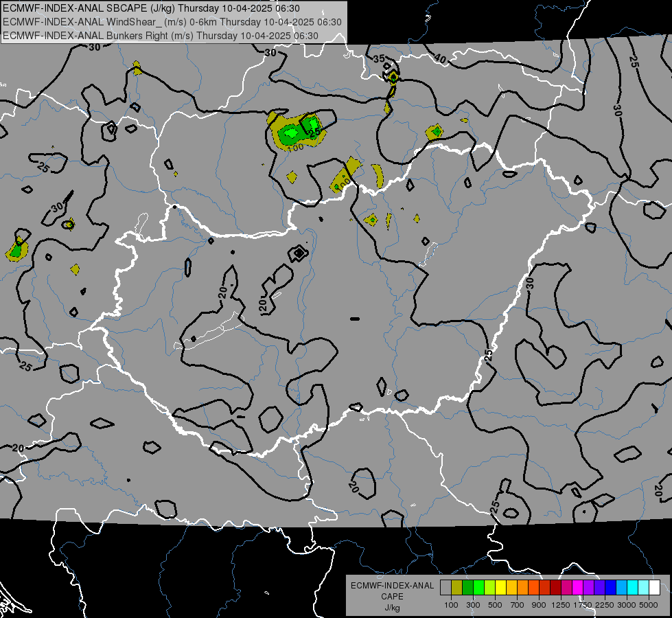Viewport: 672px width, 618px height.
Task: Click the 500 legend tick label
Action: tap(495, 605)
